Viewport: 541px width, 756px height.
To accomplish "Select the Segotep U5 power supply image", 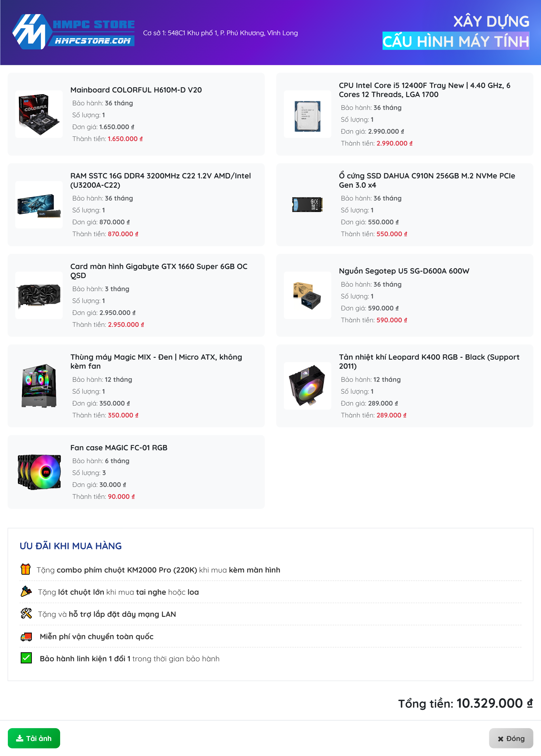I will tap(308, 295).
